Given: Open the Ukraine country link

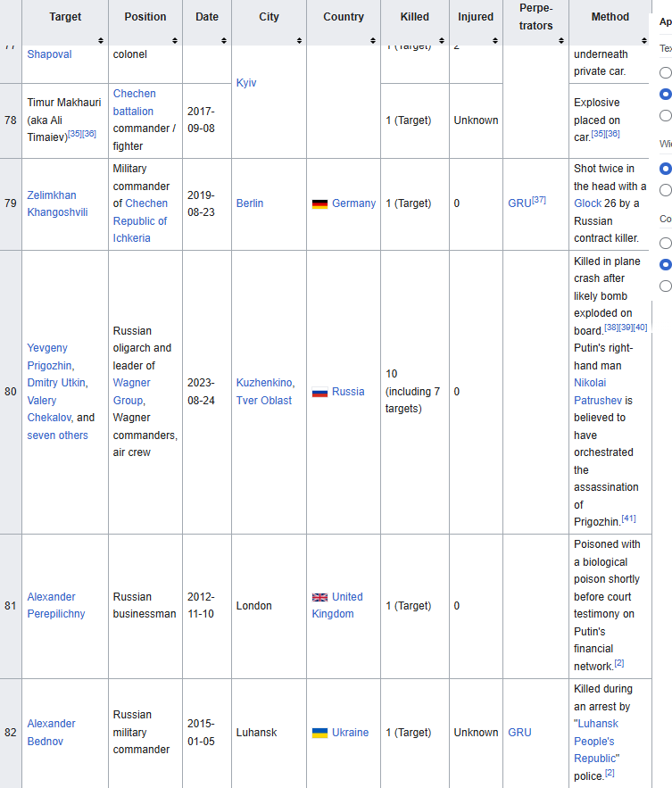Looking at the screenshot, I should [351, 732].
